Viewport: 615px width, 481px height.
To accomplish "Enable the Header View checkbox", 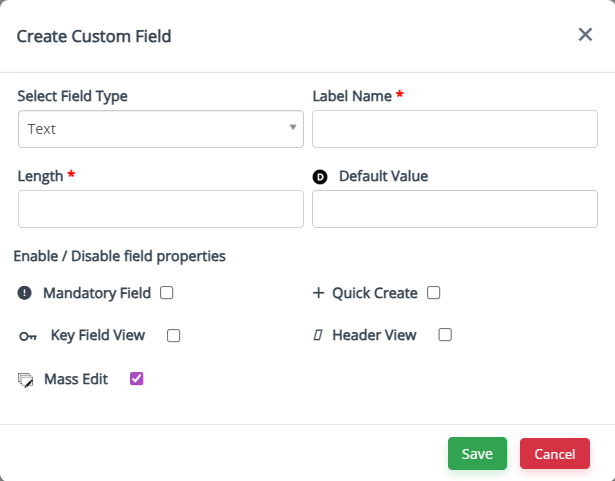I will (445, 335).
